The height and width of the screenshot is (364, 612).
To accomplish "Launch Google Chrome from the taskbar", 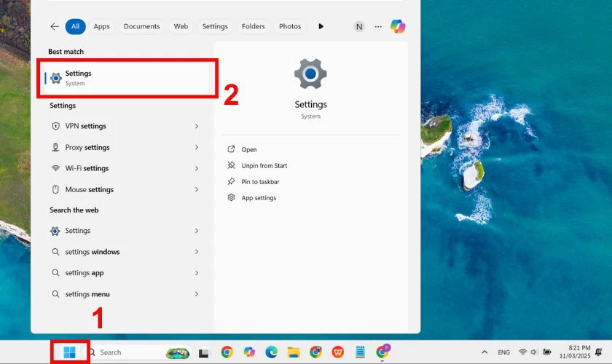I will point(227,352).
